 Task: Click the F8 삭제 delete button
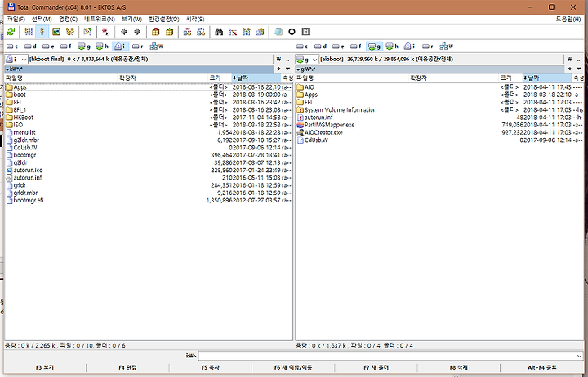(x=458, y=368)
